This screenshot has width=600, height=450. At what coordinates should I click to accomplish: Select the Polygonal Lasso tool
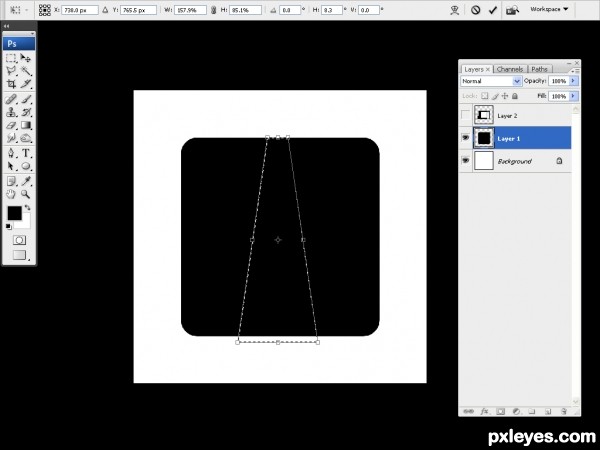tap(11, 71)
